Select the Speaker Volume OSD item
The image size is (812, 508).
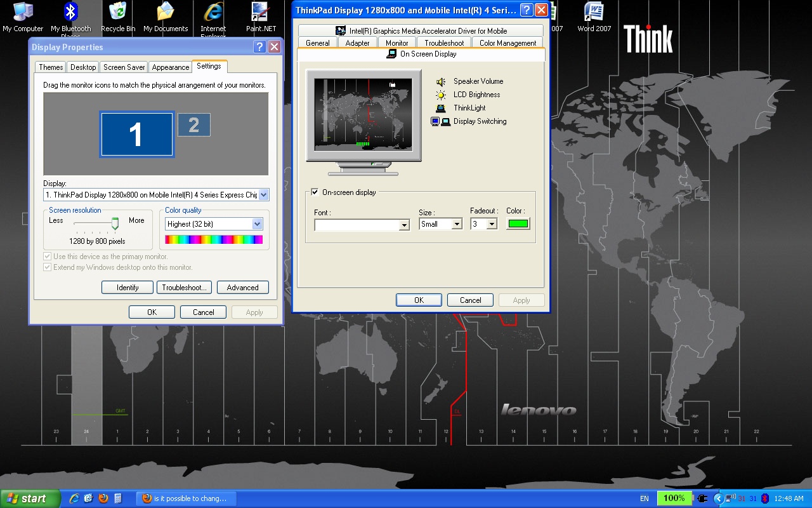coord(469,81)
